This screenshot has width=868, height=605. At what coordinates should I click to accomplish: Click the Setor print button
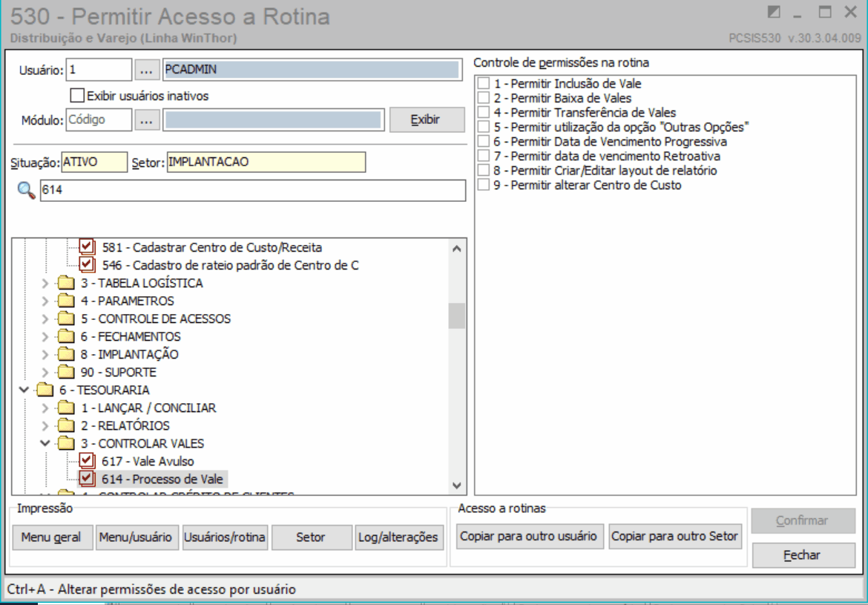tap(312, 537)
